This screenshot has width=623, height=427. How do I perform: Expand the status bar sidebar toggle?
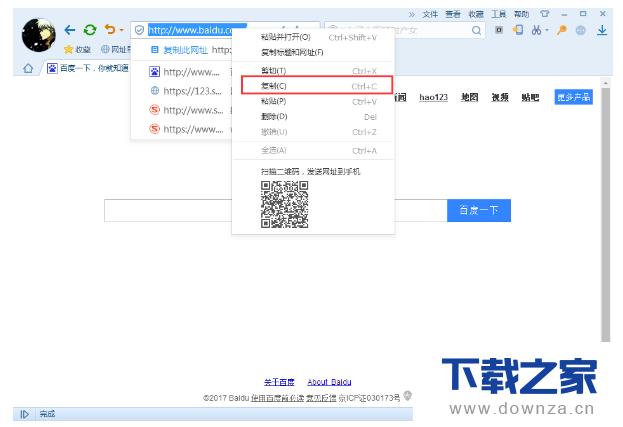(24, 414)
